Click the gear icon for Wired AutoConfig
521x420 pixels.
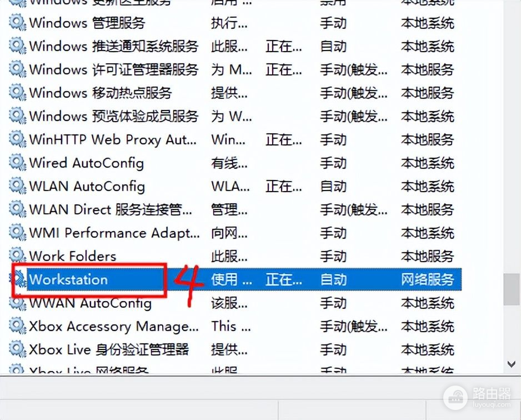[x=17, y=162]
